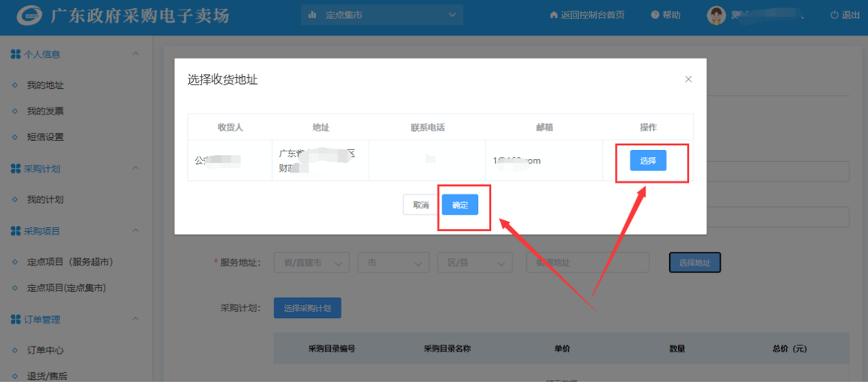Collapse the 采购计划 sidebar section
This screenshot has height=382, width=868.
click(x=135, y=169)
